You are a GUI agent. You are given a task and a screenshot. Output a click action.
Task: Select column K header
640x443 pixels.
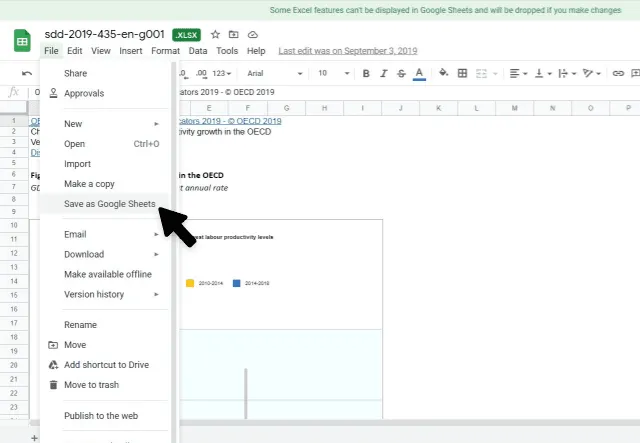(438, 108)
